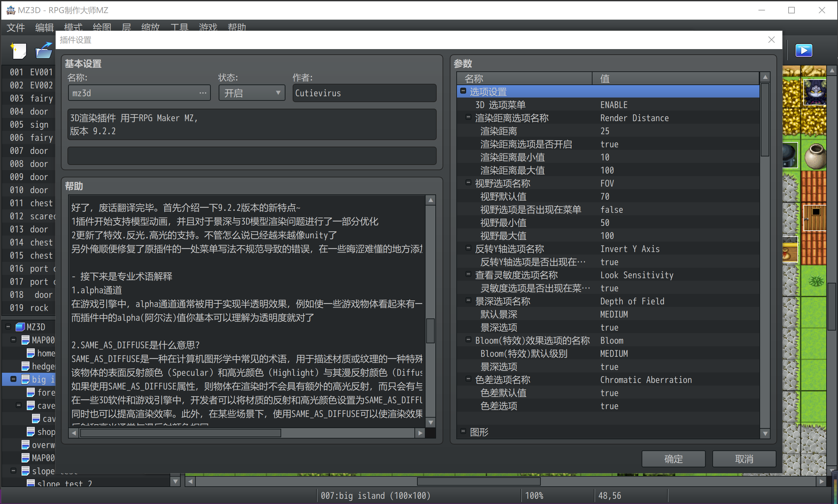Collapse the 景深选项名称 group
This screenshot has height=504, width=838.
tap(468, 300)
